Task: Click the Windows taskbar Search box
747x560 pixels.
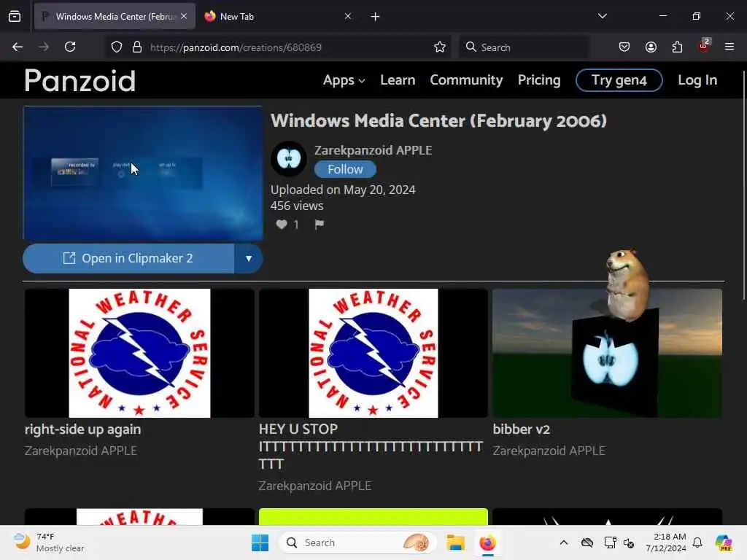Action: pyautogui.click(x=357, y=542)
